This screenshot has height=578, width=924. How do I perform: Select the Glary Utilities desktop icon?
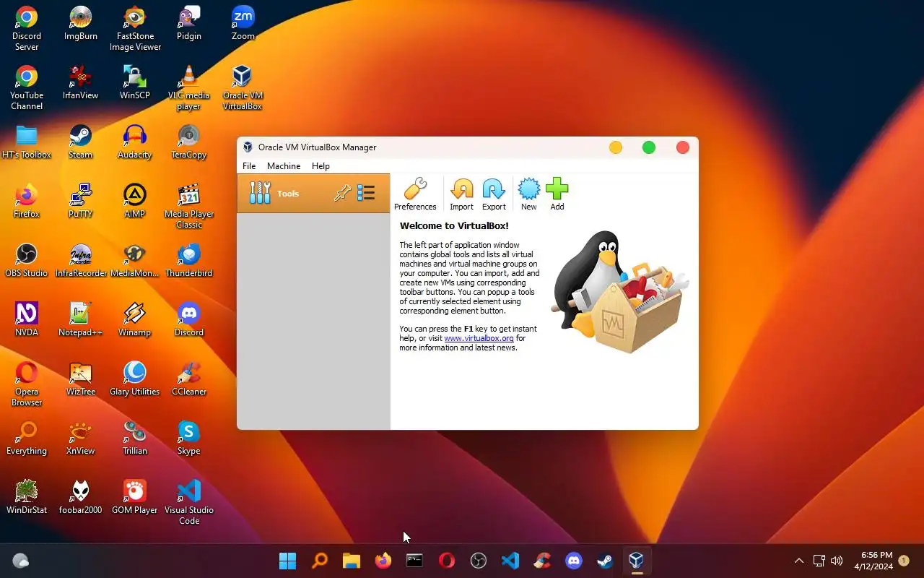tap(135, 379)
